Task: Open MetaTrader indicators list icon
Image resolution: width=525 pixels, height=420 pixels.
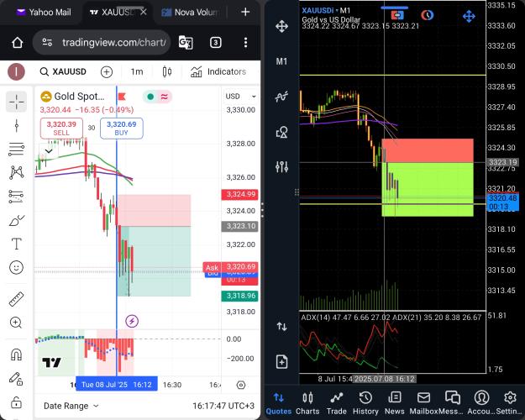Action: (x=281, y=97)
